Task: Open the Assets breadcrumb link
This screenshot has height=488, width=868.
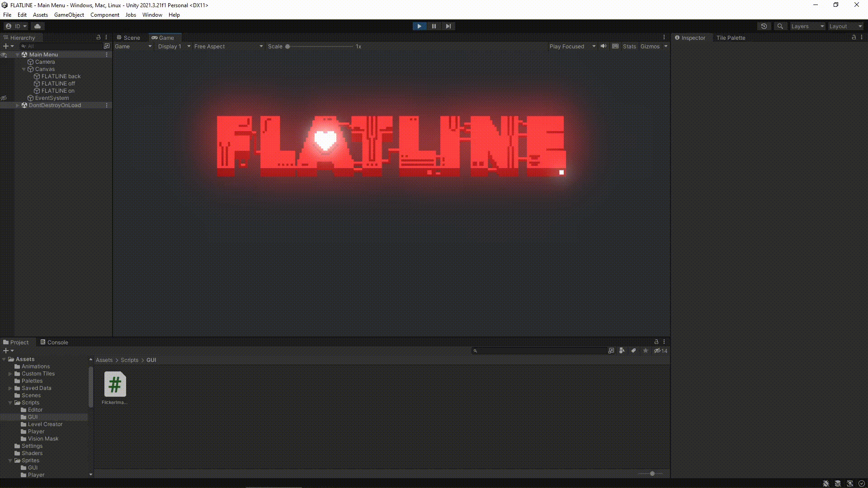Action: (104, 360)
